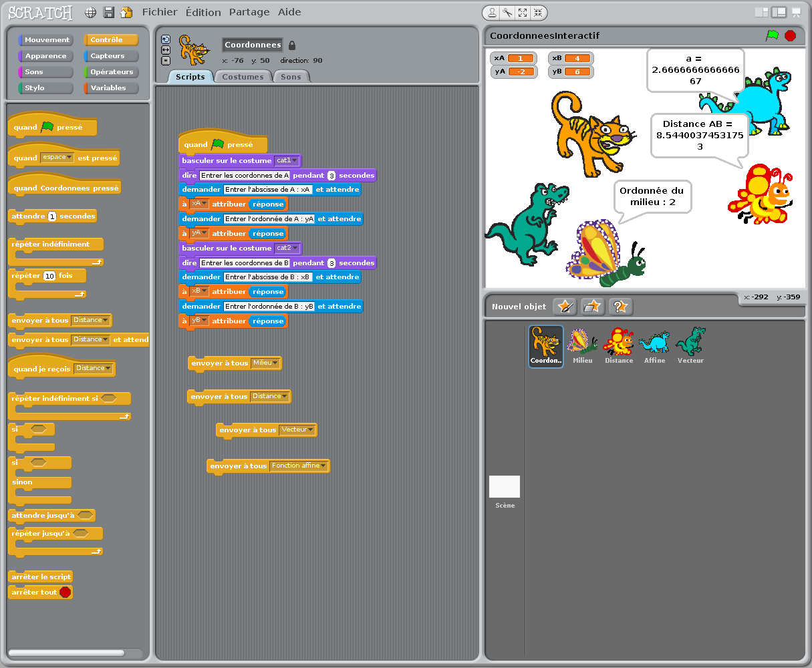Open the Édition menu
This screenshot has height=668, width=812.
tap(203, 12)
